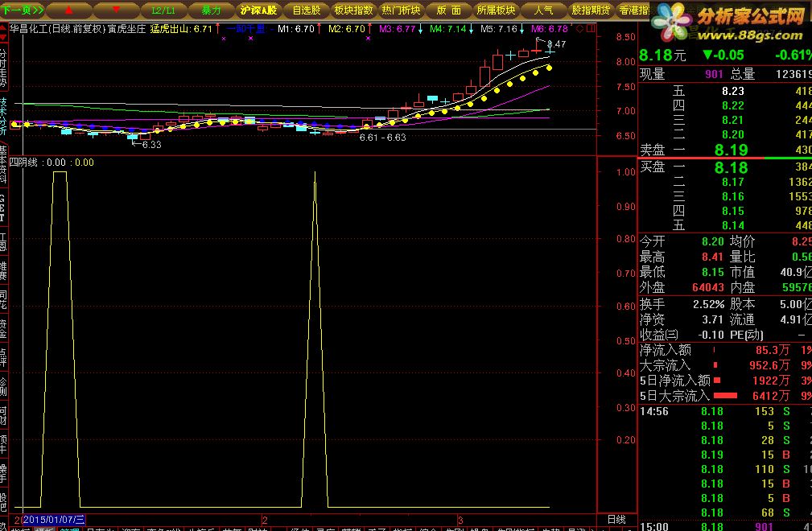812x531 pixels.
Task: Click the square window icon beside M6
Action: (590, 28)
